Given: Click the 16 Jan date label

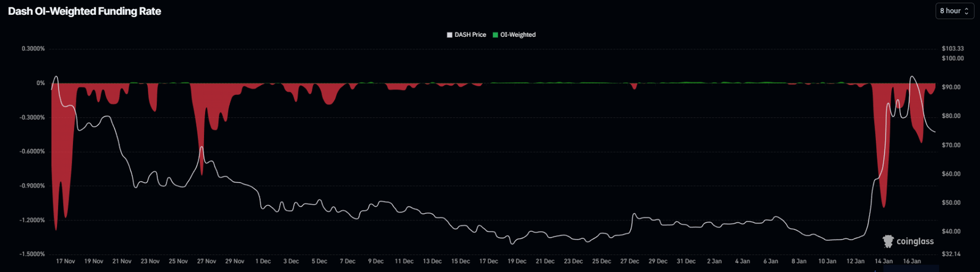Looking at the screenshot, I should tap(911, 261).
